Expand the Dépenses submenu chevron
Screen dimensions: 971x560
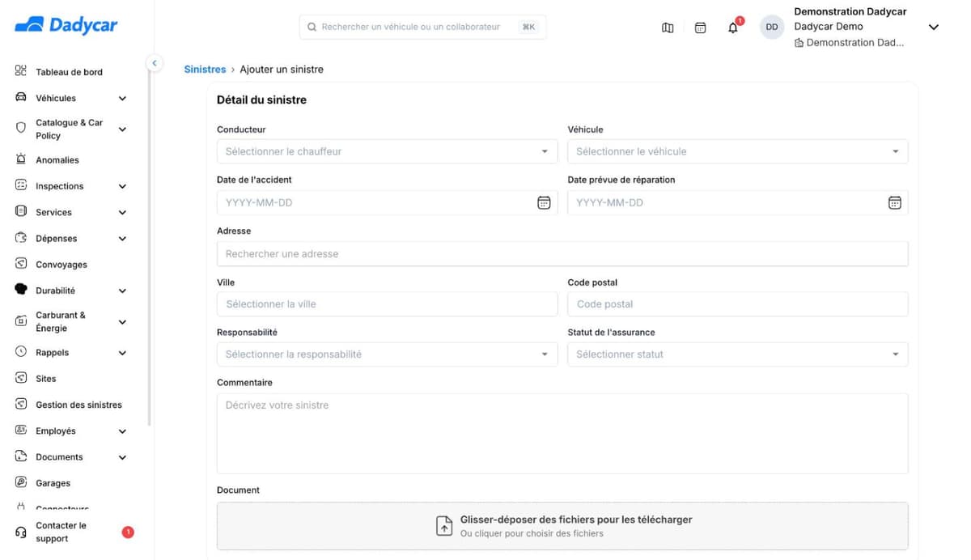click(122, 239)
